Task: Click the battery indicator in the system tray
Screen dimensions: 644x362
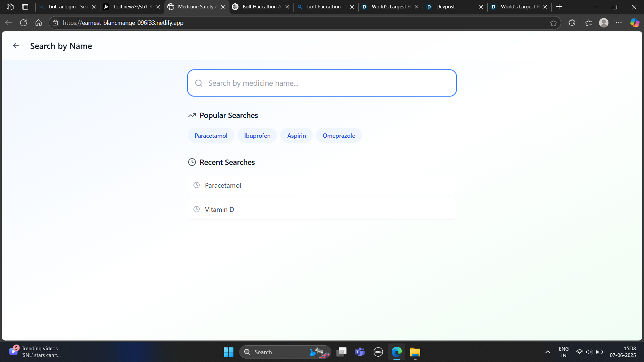Action: (x=600, y=352)
